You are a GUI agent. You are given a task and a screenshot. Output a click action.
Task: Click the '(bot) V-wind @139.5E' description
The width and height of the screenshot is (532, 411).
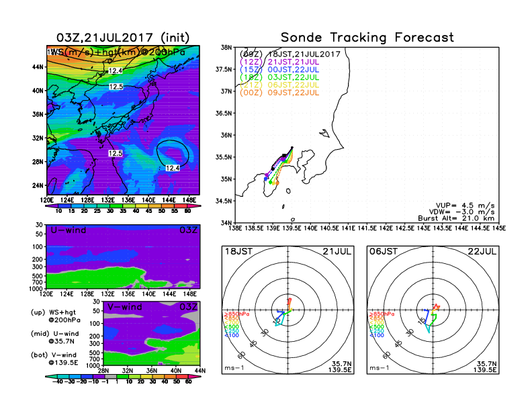(x=54, y=359)
